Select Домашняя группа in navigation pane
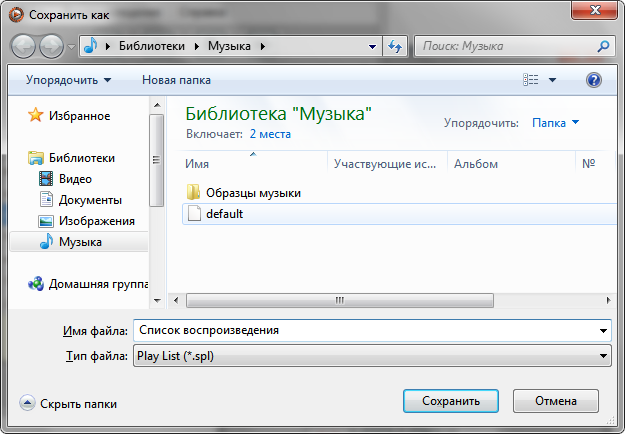 tap(98, 284)
